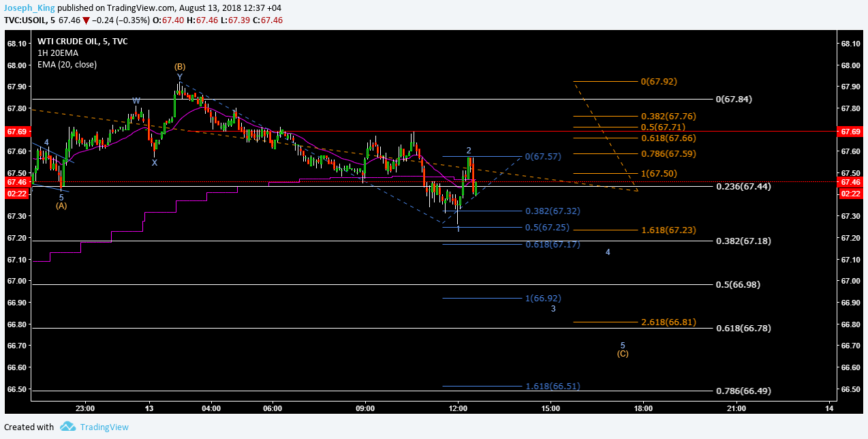Click the blue Y wave label
The image size is (868, 439).
point(179,77)
